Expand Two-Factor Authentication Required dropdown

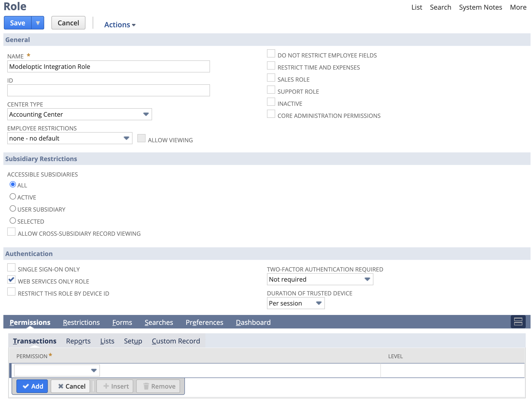pyautogui.click(x=367, y=279)
